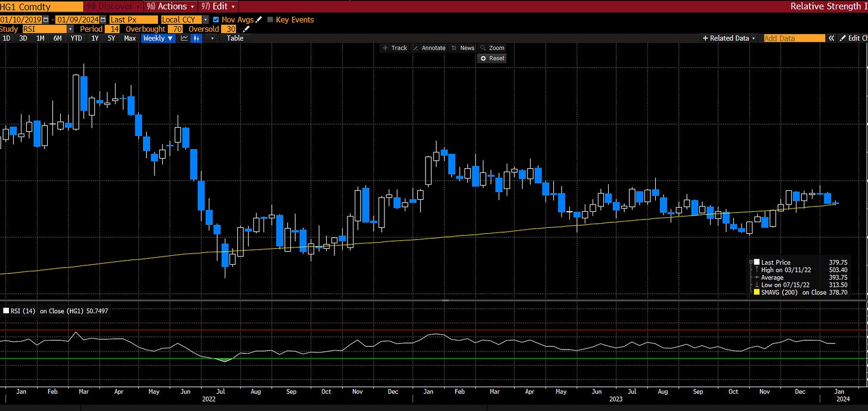Enable the Key Events checkbox

[270, 20]
